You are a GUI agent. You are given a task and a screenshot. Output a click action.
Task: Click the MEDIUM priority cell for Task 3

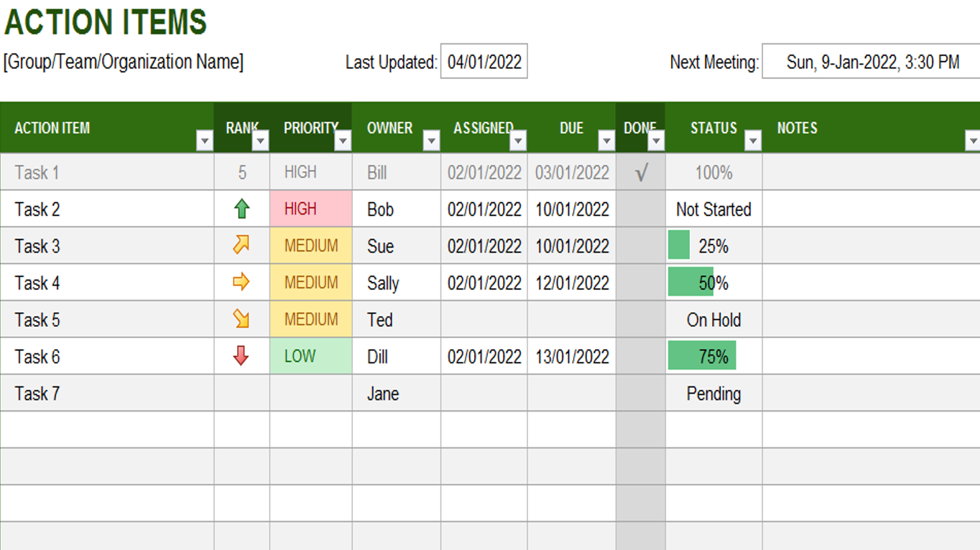[311, 246]
